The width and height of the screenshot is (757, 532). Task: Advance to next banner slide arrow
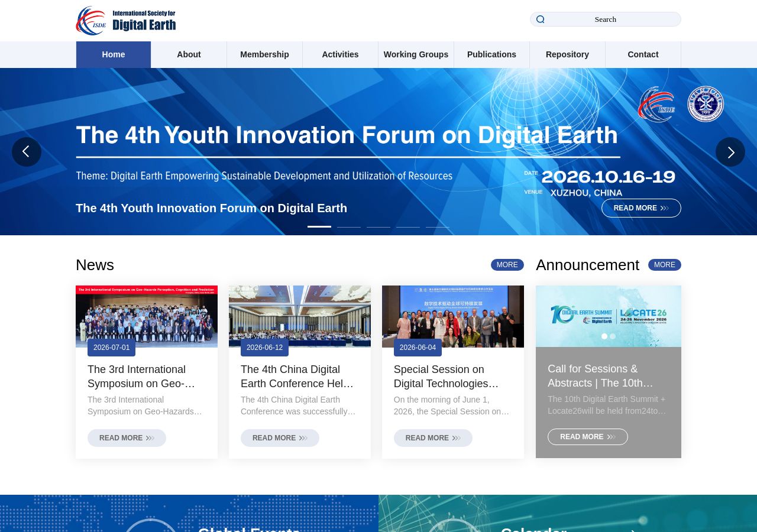[730, 152]
